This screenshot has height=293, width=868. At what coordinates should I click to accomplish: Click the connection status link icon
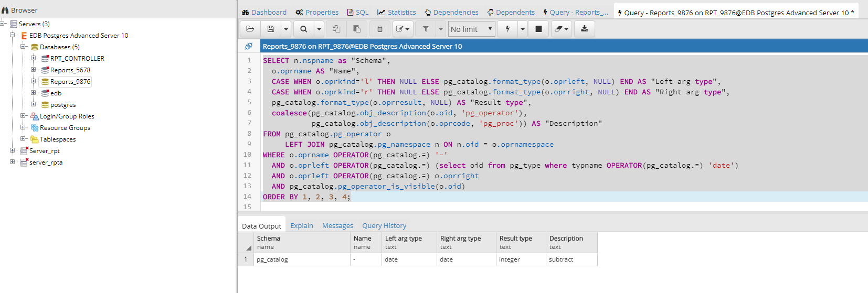point(249,46)
